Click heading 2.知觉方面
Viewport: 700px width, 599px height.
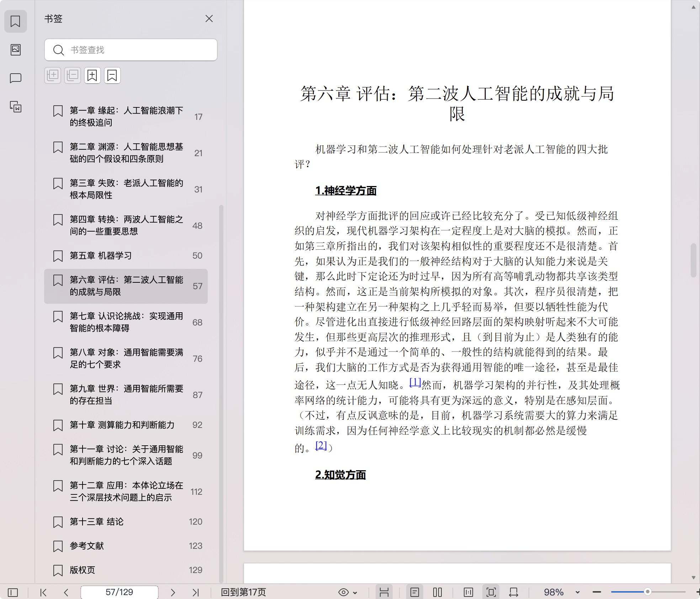point(340,475)
